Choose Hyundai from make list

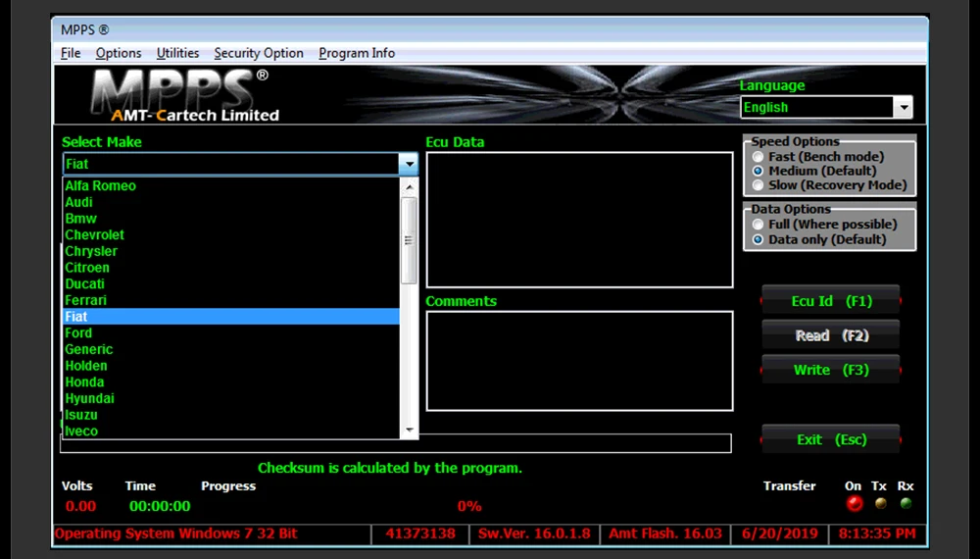[231, 398]
